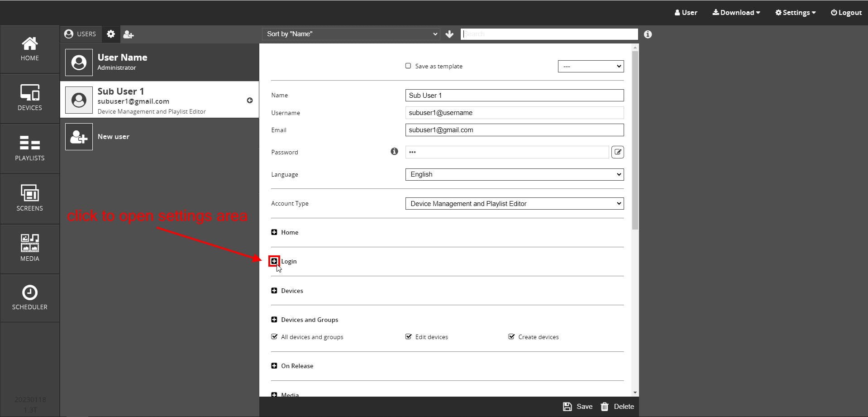
Task: Open the Language dropdown
Action: tap(515, 174)
